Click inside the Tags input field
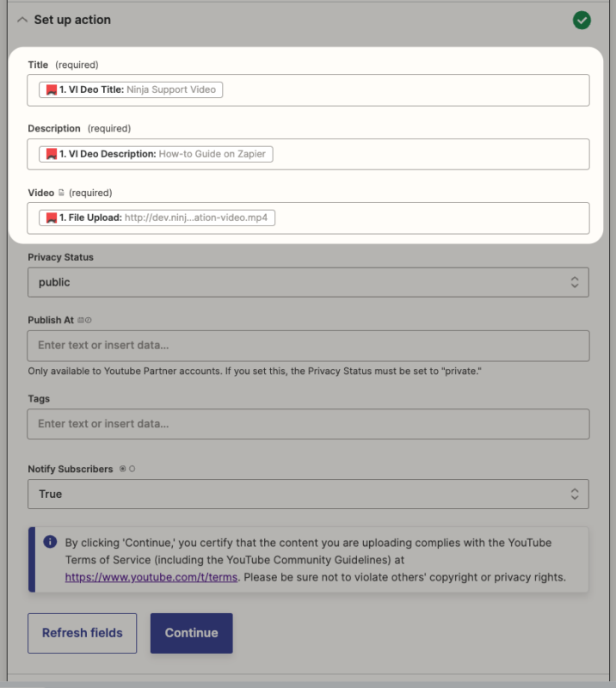 (308, 424)
